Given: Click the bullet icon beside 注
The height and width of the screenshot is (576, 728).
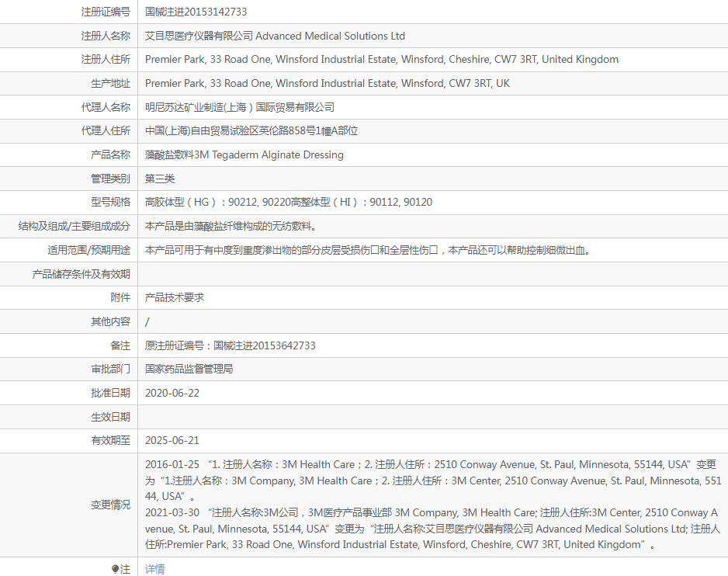Looking at the screenshot, I should [x=115, y=568].
